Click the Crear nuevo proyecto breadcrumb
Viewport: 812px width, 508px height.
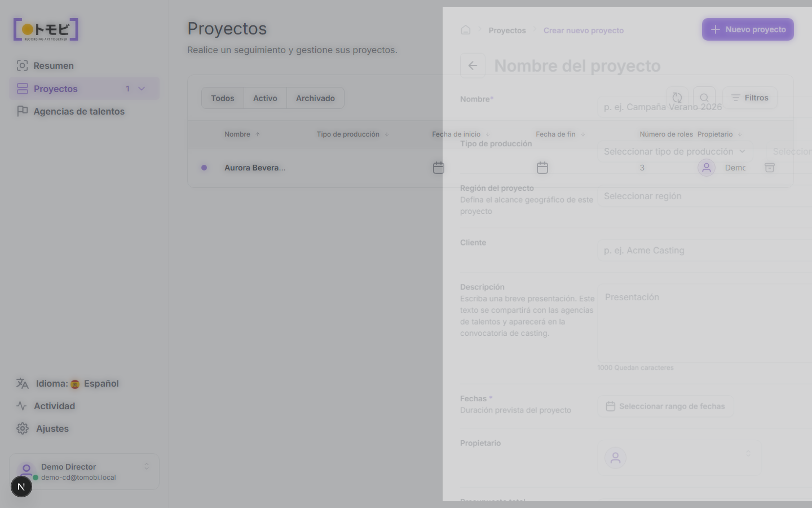584,30
